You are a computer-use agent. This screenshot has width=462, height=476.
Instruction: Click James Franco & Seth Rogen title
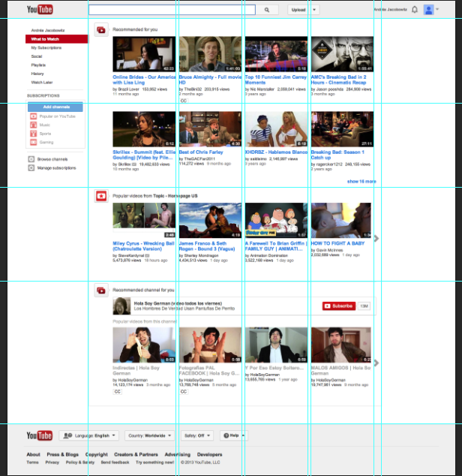pos(207,246)
